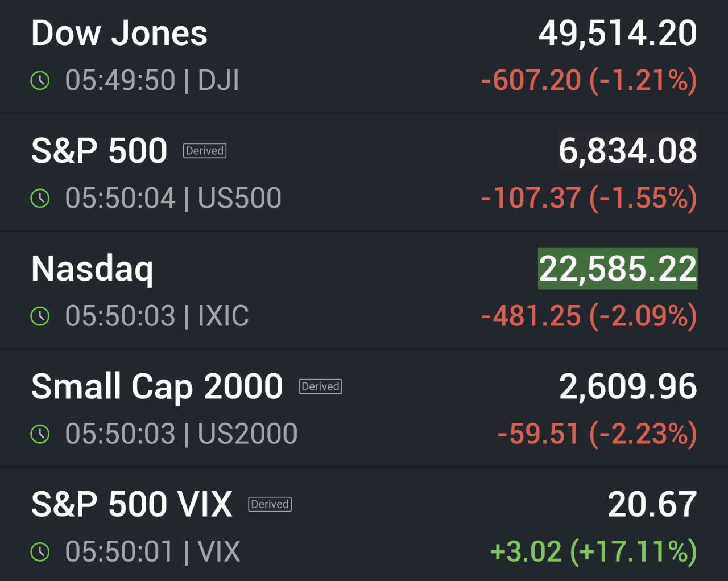This screenshot has width=728, height=581.
Task: Open the US2000 symbol link
Action: [249, 433]
